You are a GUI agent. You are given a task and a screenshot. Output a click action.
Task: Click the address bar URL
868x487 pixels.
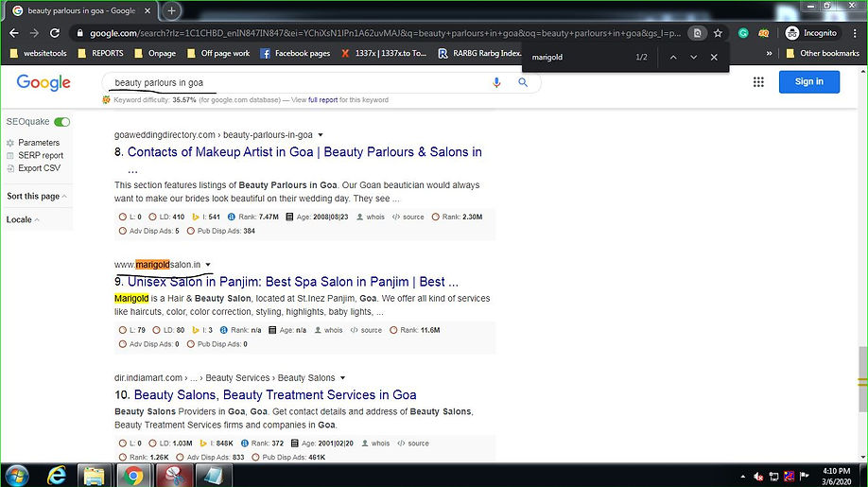[385, 33]
